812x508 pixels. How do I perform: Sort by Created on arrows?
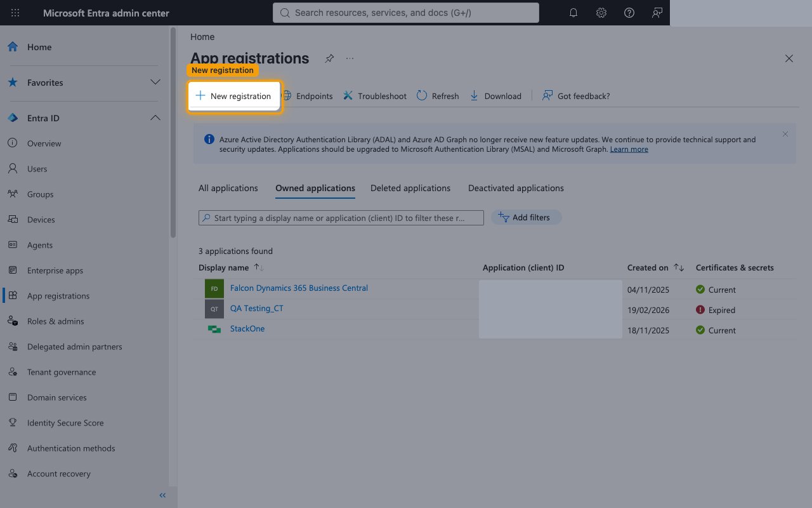coord(679,268)
